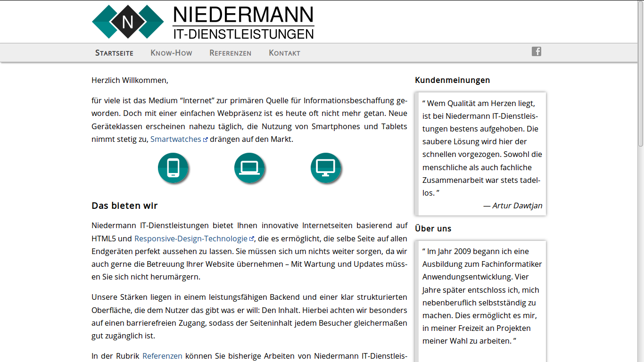Image resolution: width=644 pixels, height=362 pixels.
Task: Click the quote starting 'Im Jahr 2009'
Action: pyautogui.click(x=482, y=296)
